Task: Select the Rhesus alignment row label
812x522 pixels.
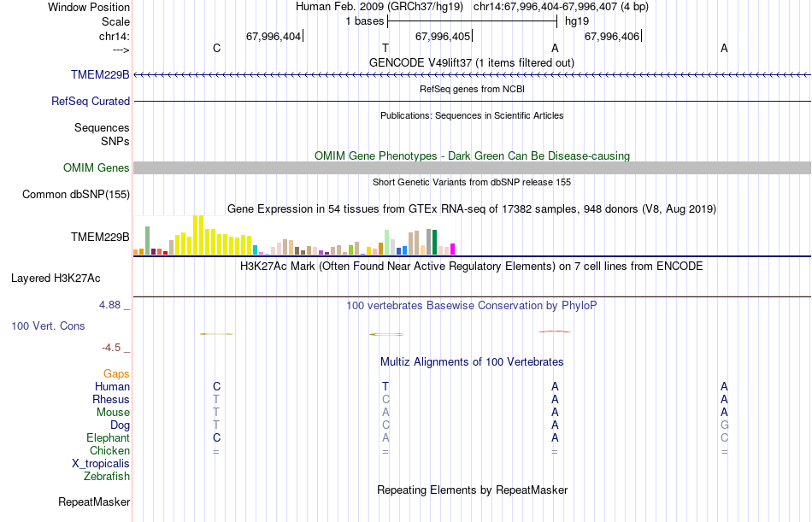Action: (111, 399)
